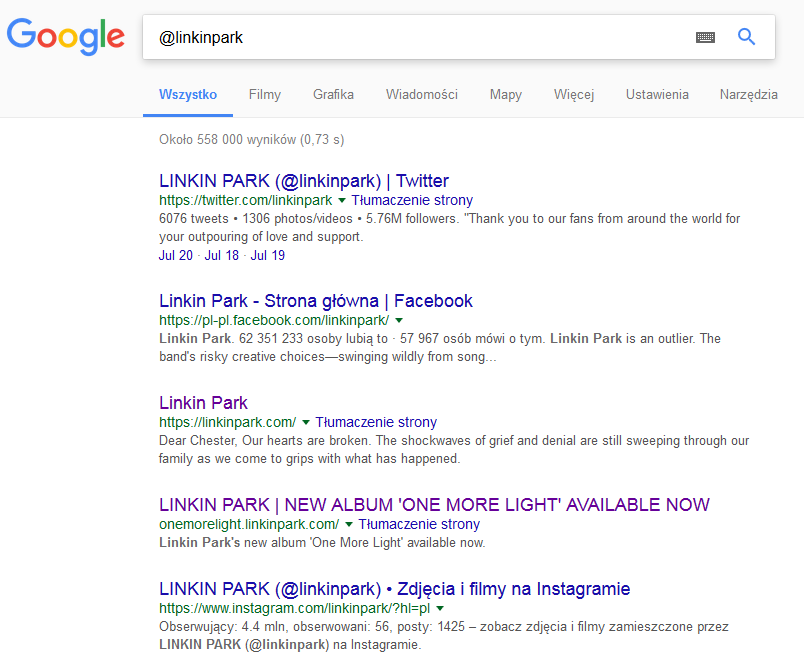804x666 pixels.
Task: Expand arrow next to facebook.com/linkinpark URL
Action: [399, 320]
